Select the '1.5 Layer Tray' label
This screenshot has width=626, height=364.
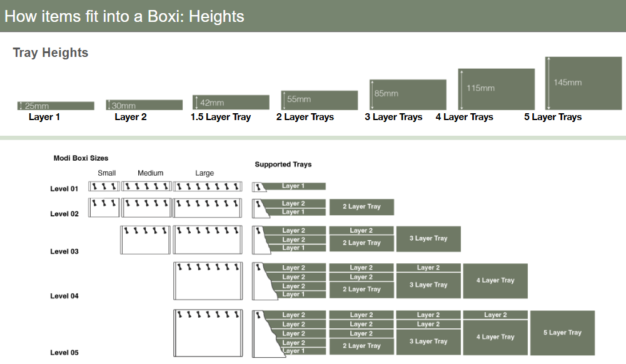[221, 117]
